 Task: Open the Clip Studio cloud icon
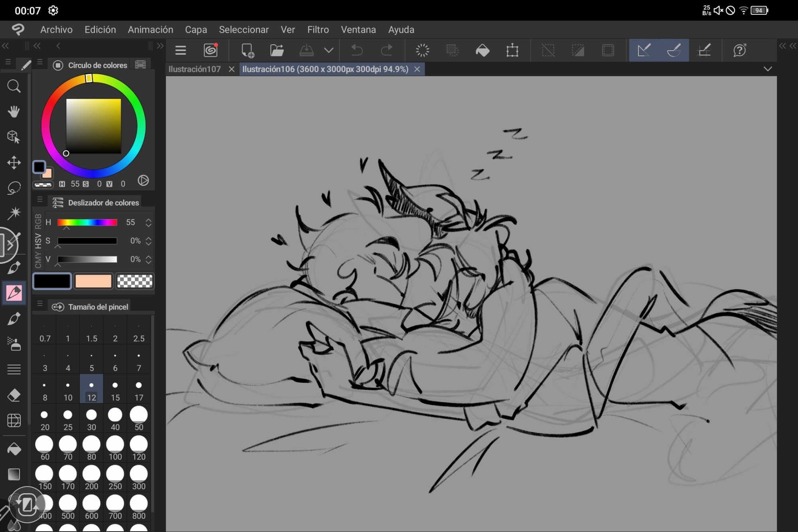pyautogui.click(x=211, y=50)
